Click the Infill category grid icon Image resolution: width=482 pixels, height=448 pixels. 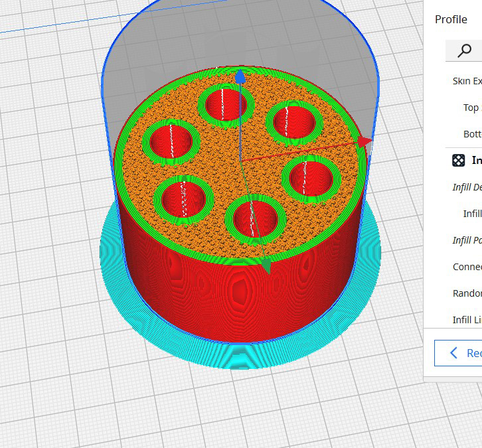458,161
